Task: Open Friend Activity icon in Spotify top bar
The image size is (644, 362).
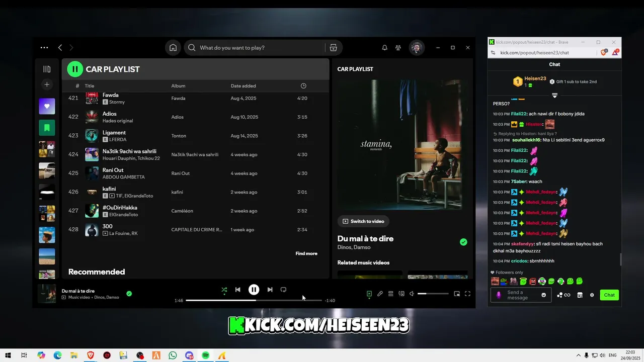Action: [398, 48]
